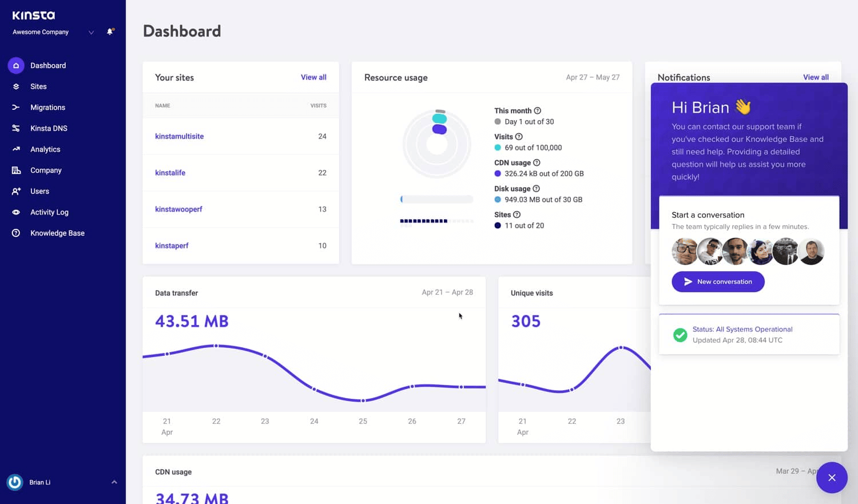Viewport: 858px width, 504px height.
Task: Open Analytics using its sidebar icon
Action: point(15,149)
